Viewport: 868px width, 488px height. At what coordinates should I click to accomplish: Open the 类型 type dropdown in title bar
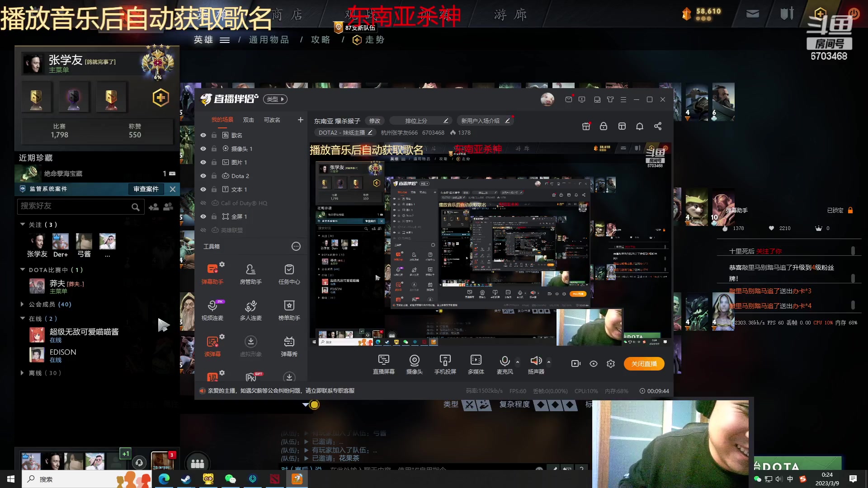pyautogui.click(x=275, y=99)
